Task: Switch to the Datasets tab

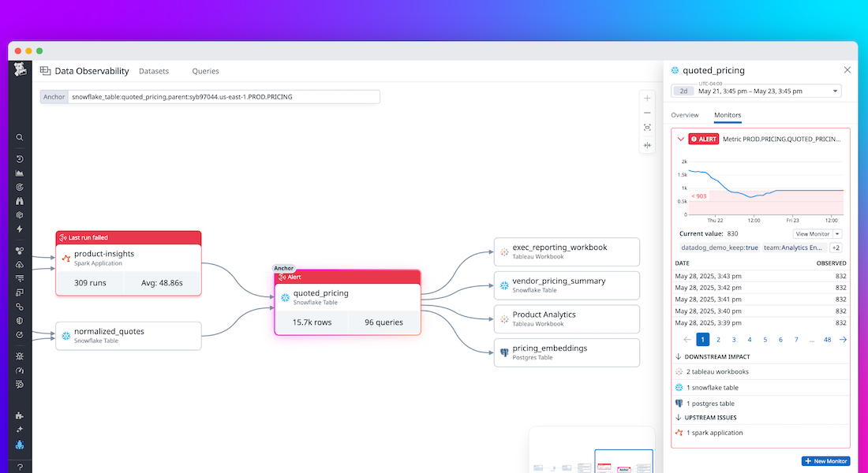Action: 154,72
